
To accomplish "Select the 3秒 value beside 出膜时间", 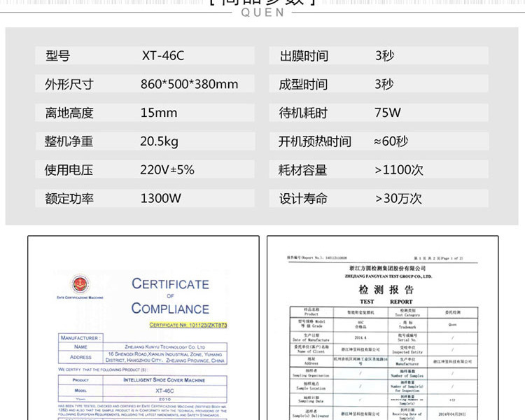I will tap(385, 55).
